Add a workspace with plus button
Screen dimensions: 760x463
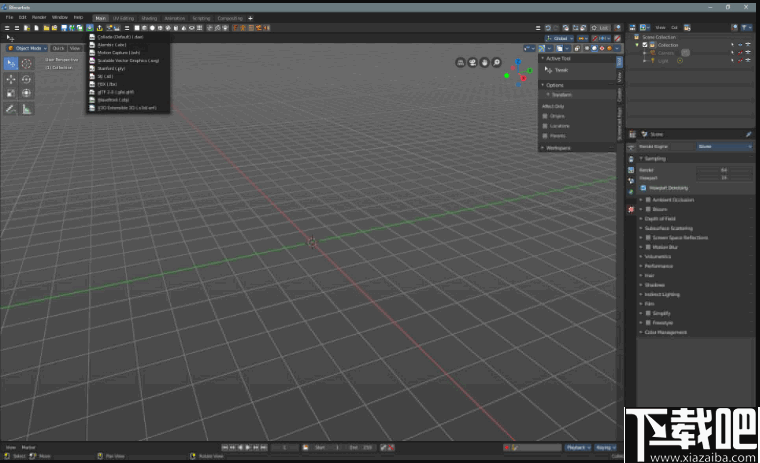pos(250,18)
